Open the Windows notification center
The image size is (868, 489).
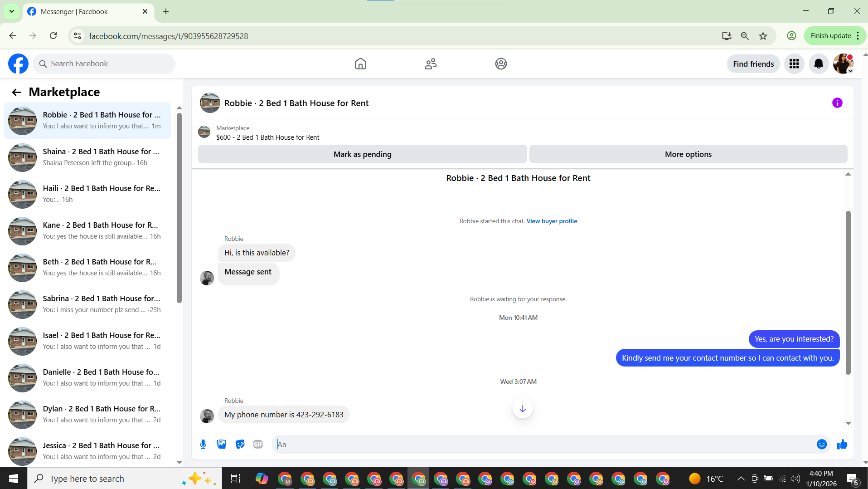coord(852,479)
